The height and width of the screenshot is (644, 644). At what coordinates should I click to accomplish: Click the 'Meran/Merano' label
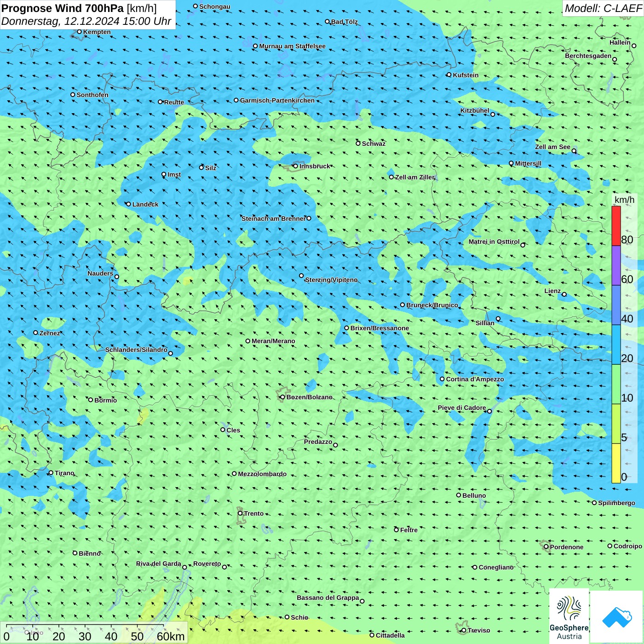click(273, 341)
